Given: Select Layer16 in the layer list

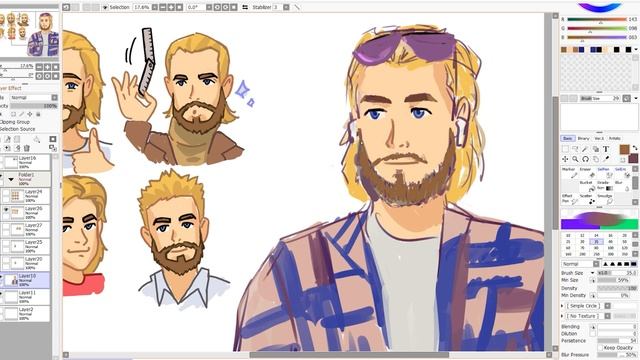Looking at the screenshot, I should 25,162.
